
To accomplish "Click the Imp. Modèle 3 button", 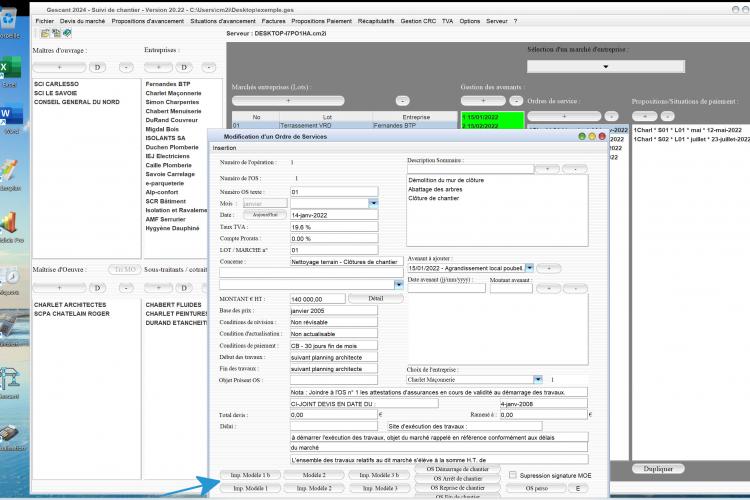I will (380, 488).
